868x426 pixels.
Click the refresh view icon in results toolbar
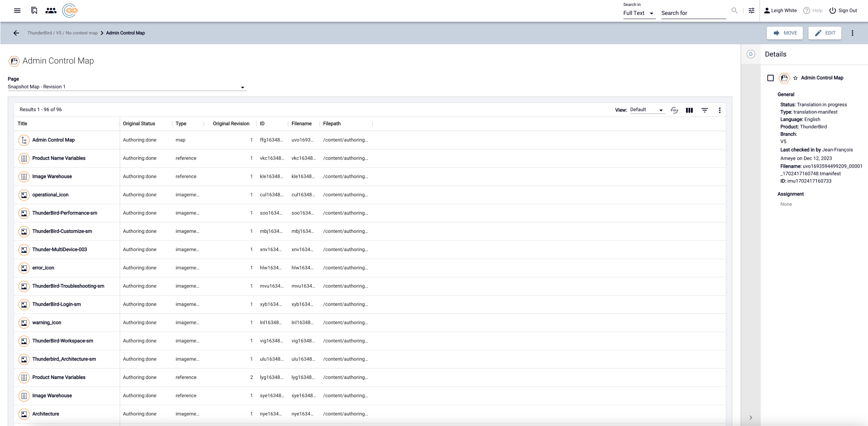point(674,110)
